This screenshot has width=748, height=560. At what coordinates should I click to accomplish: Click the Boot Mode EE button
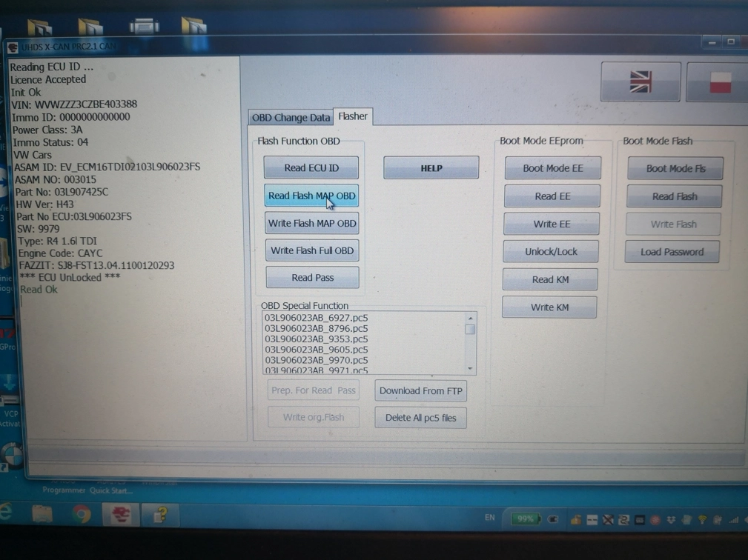pyautogui.click(x=552, y=168)
